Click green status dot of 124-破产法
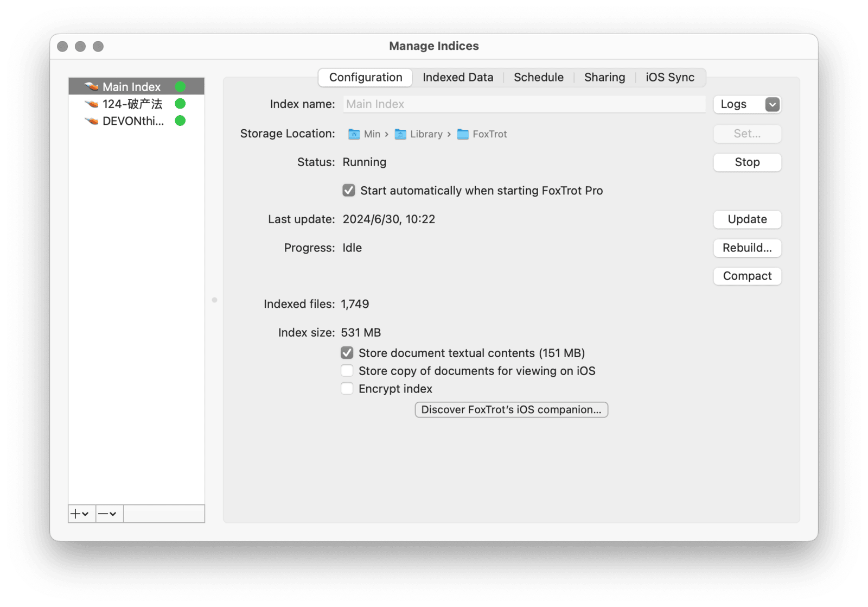This screenshot has width=868, height=607. pyautogui.click(x=180, y=104)
